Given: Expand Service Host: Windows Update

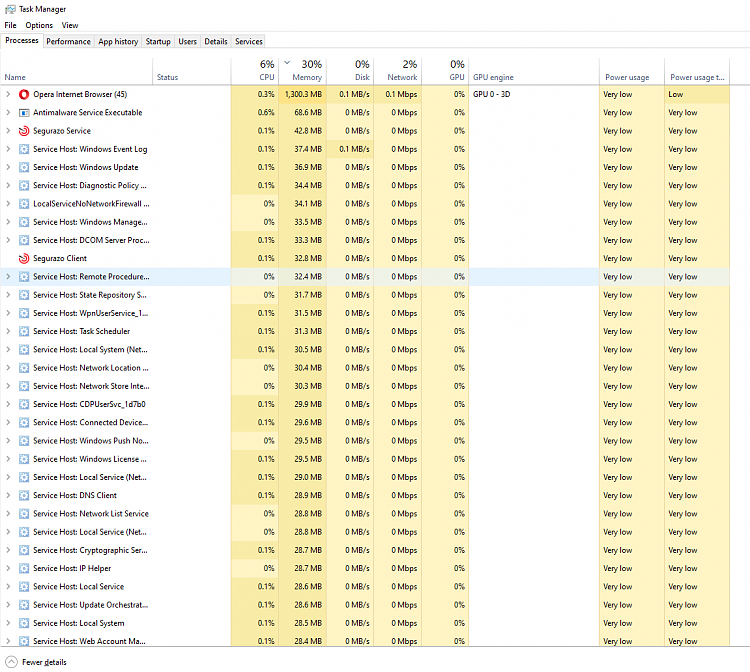Looking at the screenshot, I should 8,167.
